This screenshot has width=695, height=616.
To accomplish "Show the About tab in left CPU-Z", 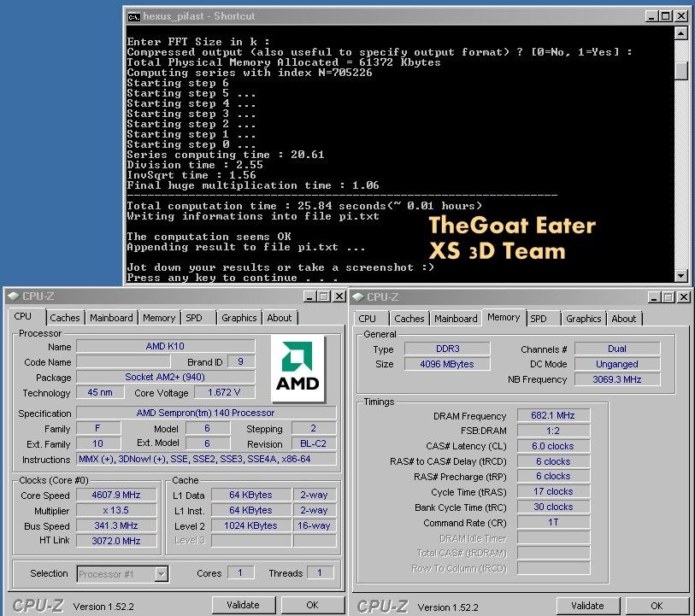I will (280, 318).
